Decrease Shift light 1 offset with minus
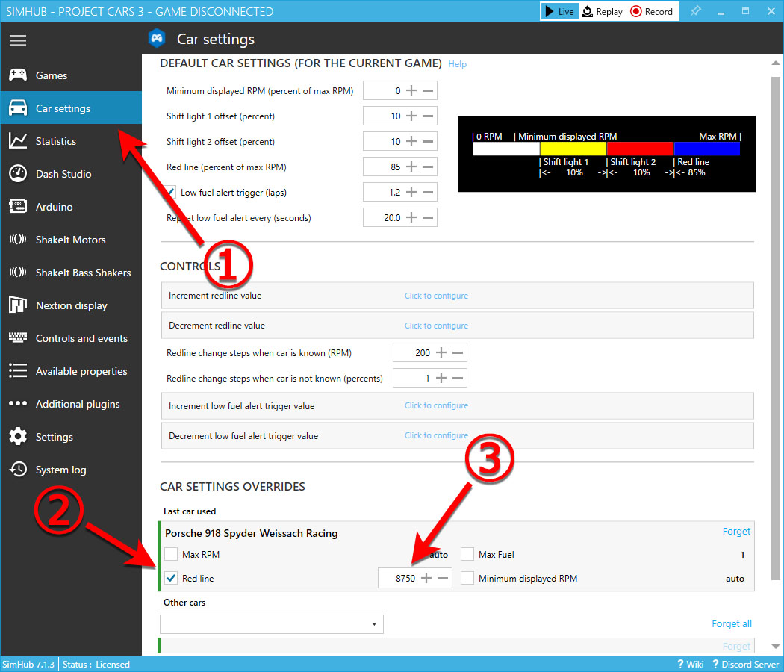The height and width of the screenshot is (672, 784). (428, 116)
